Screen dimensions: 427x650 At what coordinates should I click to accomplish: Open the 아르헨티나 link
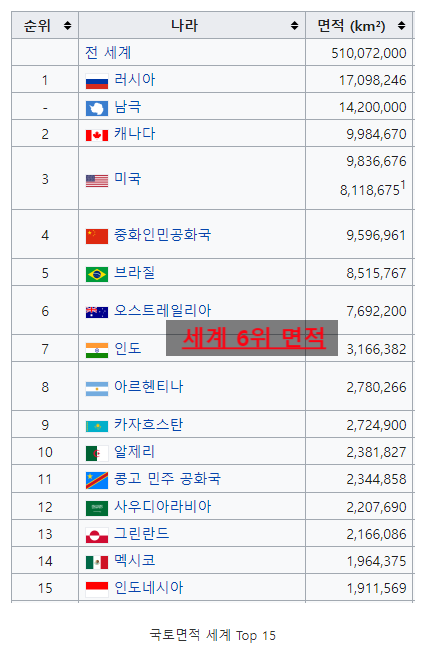coord(148,386)
